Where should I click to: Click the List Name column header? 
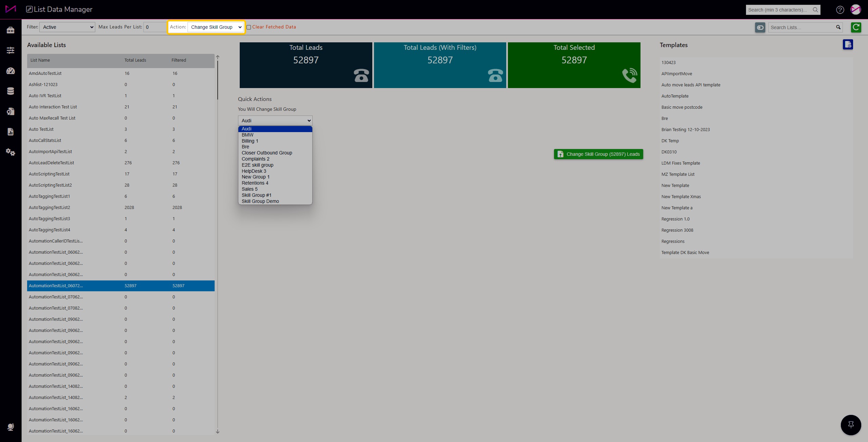40,60
